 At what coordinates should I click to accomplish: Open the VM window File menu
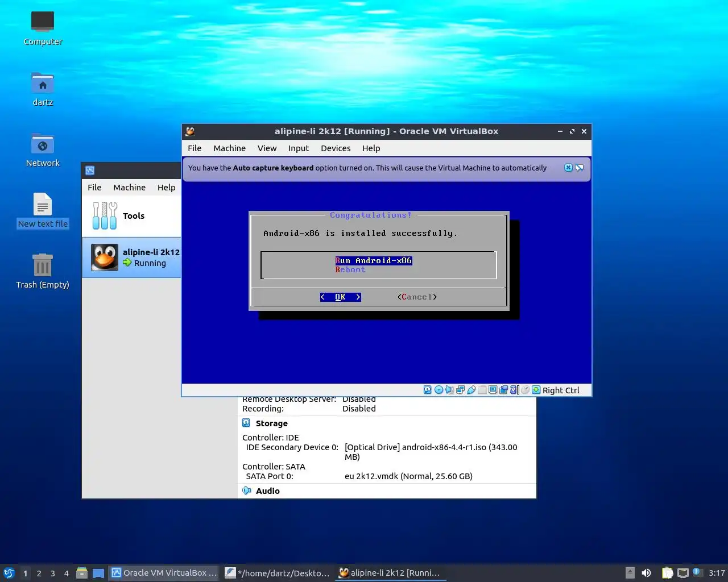point(195,148)
